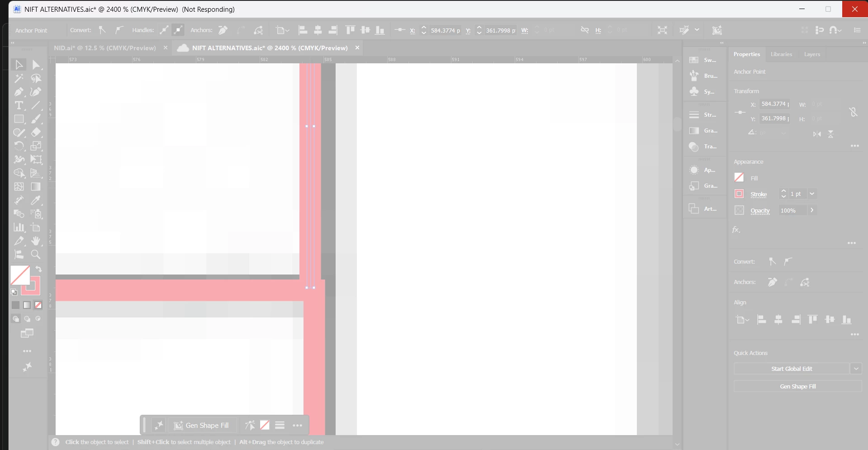This screenshot has width=868, height=450.
Task: Select the Eraser tool
Action: coord(36,133)
